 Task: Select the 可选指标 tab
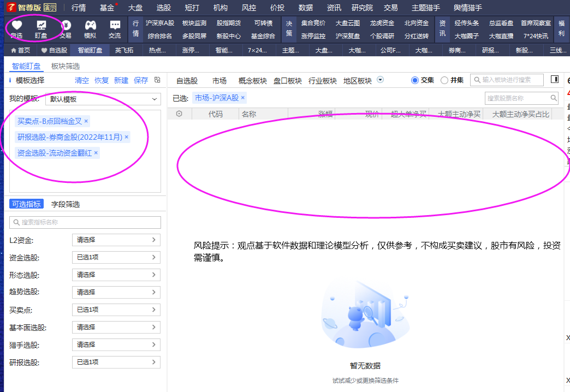click(27, 204)
